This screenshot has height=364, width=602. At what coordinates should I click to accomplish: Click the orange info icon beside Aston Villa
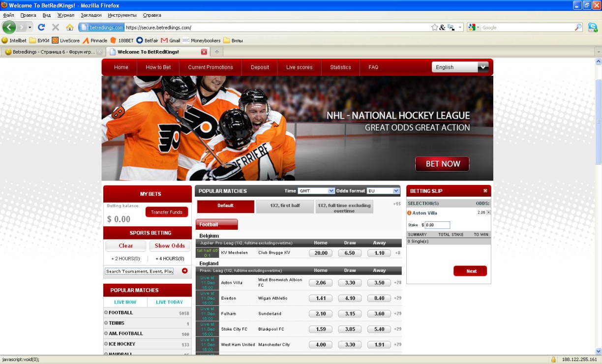click(x=409, y=213)
